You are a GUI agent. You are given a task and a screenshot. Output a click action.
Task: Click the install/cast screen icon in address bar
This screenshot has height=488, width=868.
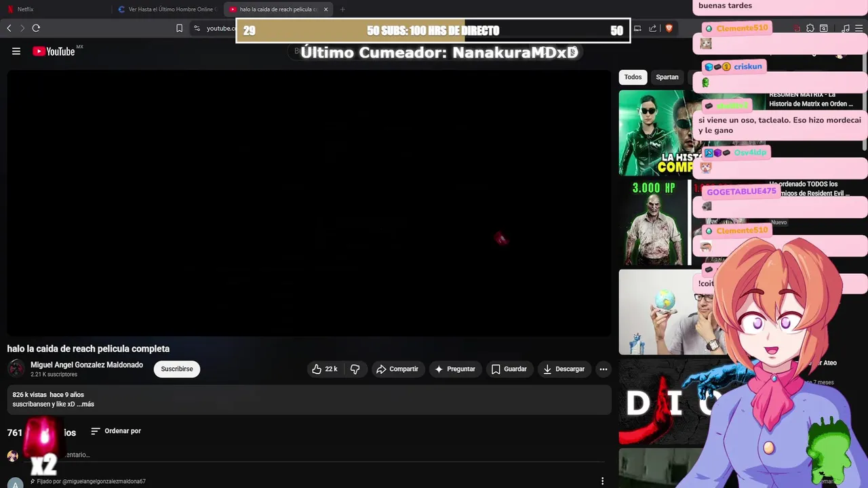point(637,28)
